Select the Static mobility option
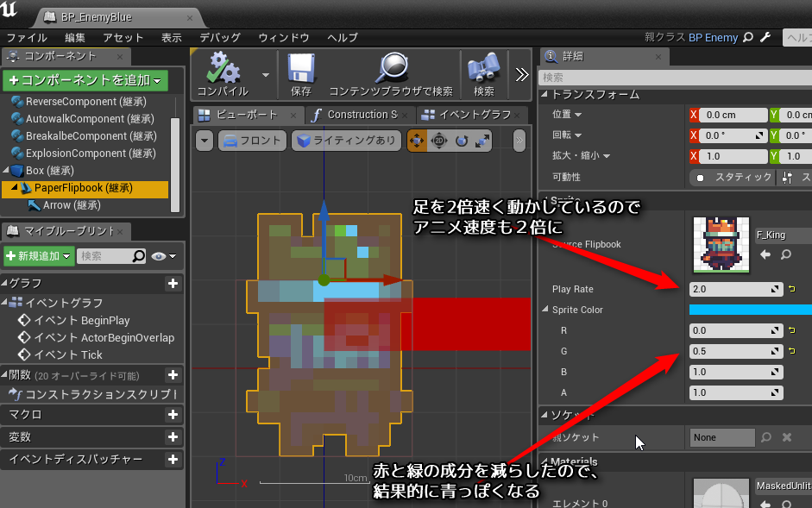 (734, 178)
